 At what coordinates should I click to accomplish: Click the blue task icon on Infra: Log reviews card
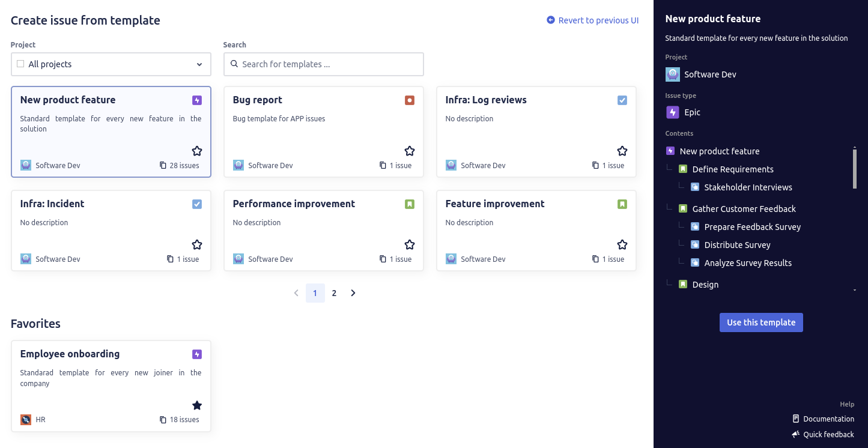pyautogui.click(x=622, y=100)
